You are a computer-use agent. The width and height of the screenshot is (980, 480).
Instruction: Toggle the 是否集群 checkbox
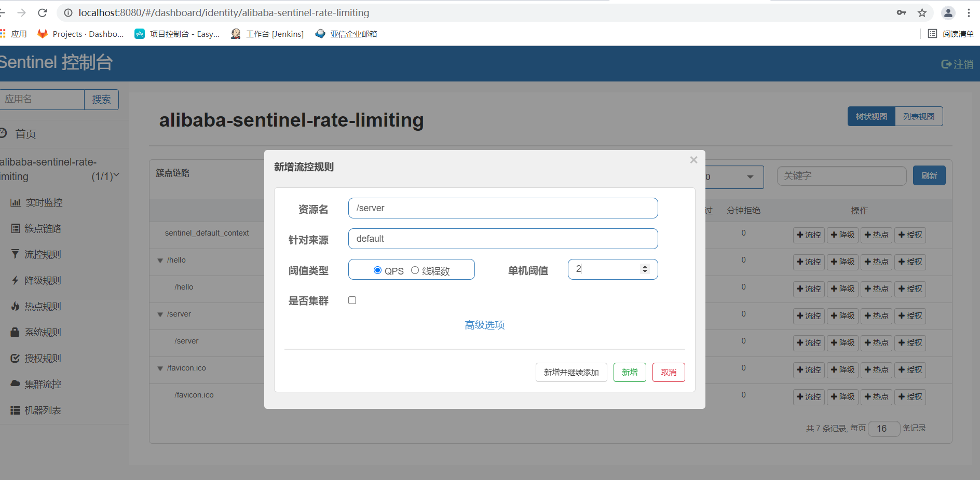[352, 300]
